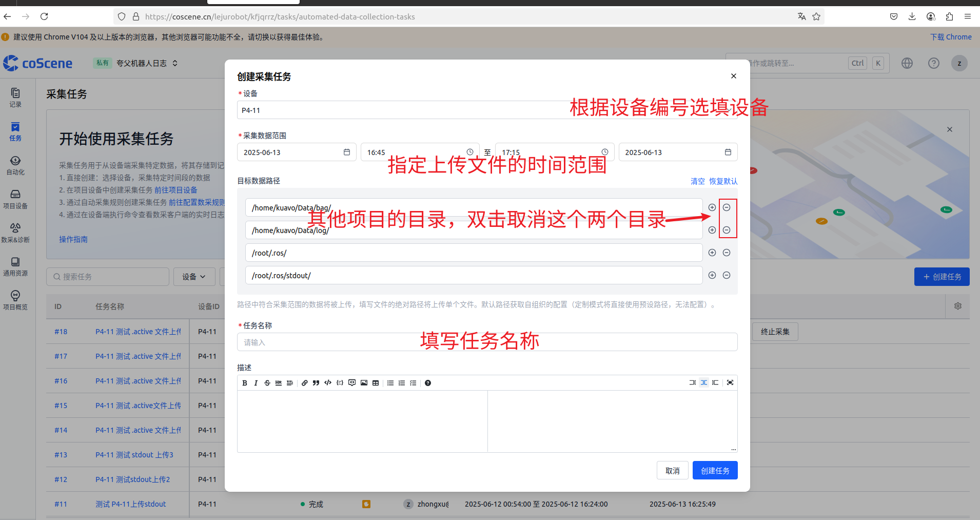Click 恢复默认 to restore default paths

coord(723,181)
